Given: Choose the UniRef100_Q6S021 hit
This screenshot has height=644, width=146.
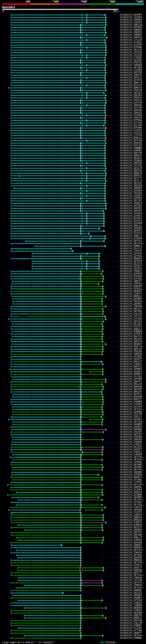Looking at the screenshot, I should tap(131, 93).
